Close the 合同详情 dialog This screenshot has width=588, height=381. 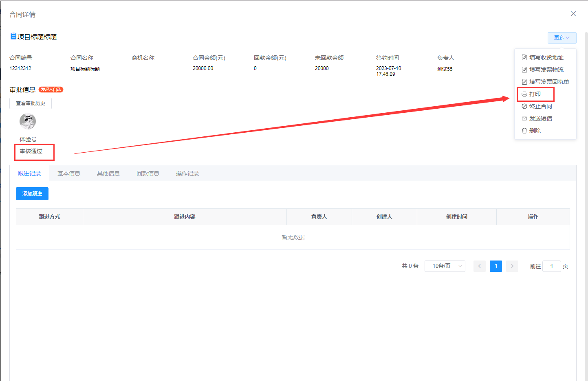pos(573,14)
